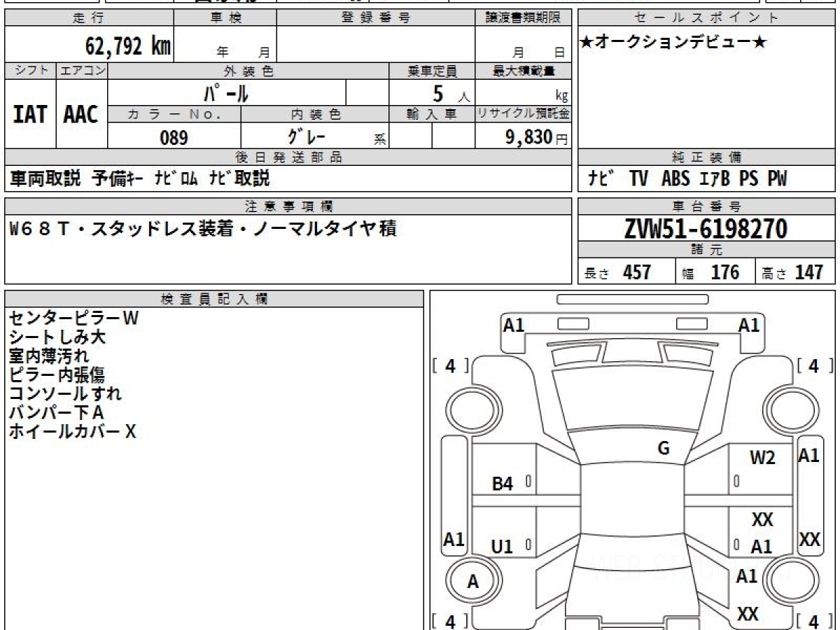Select the ★オークションデビュー★ sales point text
840x630 pixels.
pos(673,43)
